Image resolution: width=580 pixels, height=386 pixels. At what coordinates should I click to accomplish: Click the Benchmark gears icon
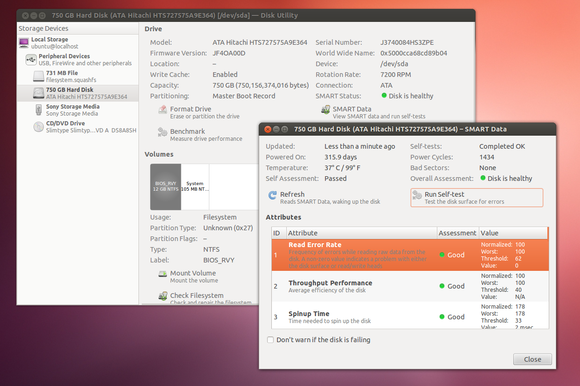[x=162, y=132]
